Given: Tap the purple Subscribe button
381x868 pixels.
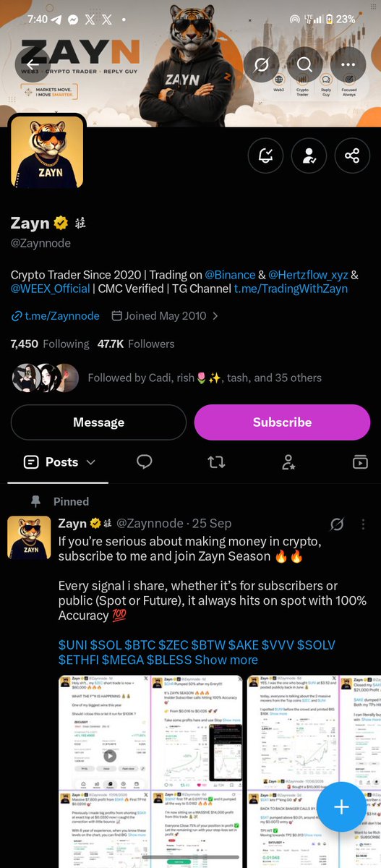Looking at the screenshot, I should pyautogui.click(x=282, y=422).
